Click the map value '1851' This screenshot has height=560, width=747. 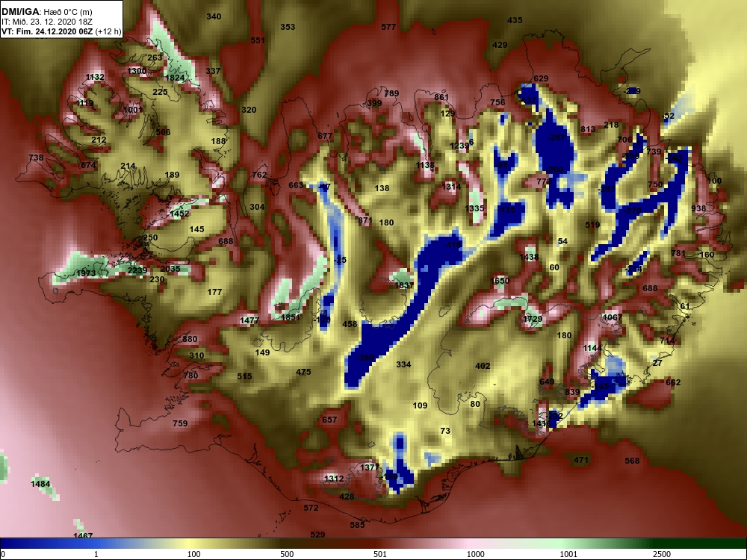(x=290, y=317)
